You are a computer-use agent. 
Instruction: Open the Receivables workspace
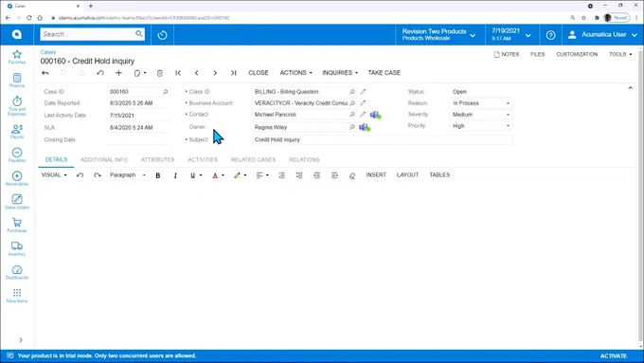coord(17,178)
